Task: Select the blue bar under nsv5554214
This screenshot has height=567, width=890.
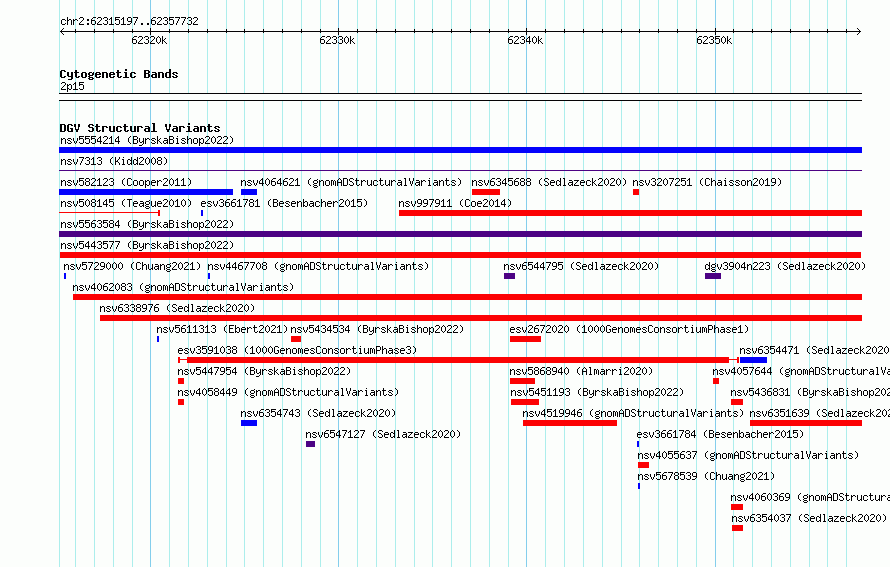Action: tap(460, 150)
